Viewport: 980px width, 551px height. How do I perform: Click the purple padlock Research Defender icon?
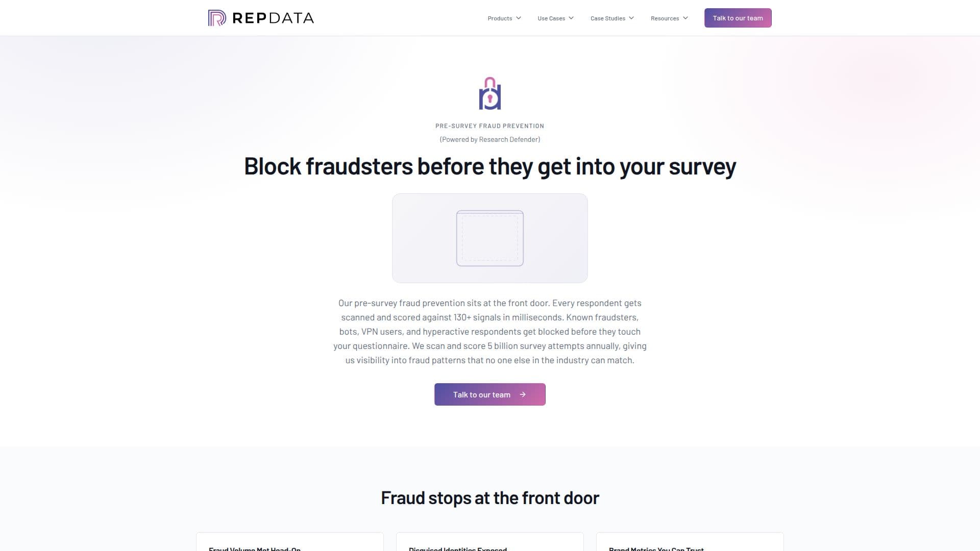pyautogui.click(x=490, y=93)
